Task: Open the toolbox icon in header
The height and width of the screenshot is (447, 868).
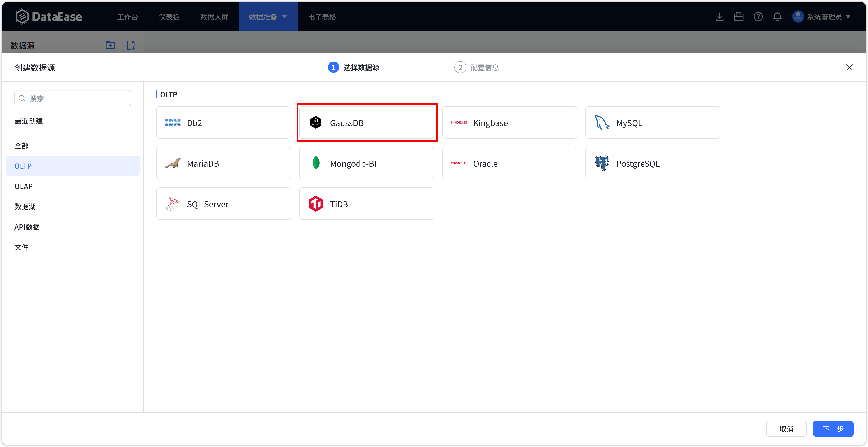Action: click(x=739, y=16)
